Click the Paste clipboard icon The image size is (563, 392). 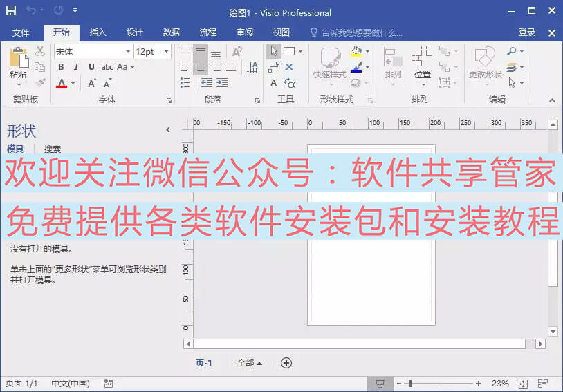point(19,57)
